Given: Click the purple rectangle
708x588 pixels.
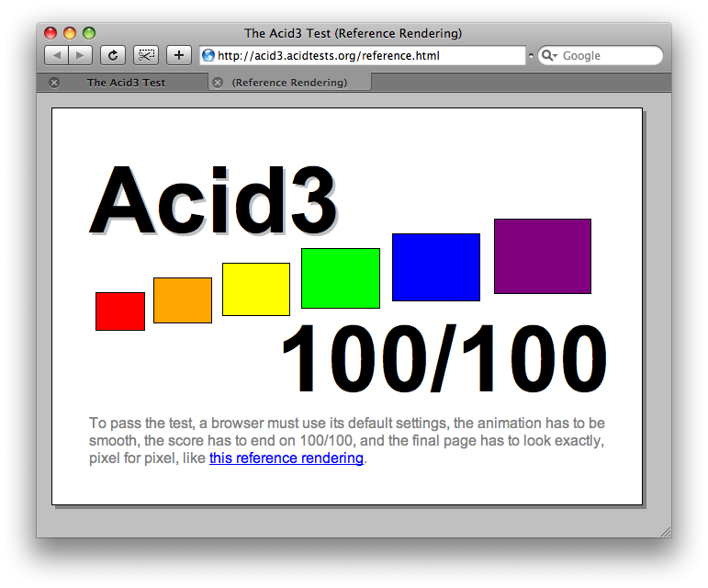Looking at the screenshot, I should pos(543,256).
